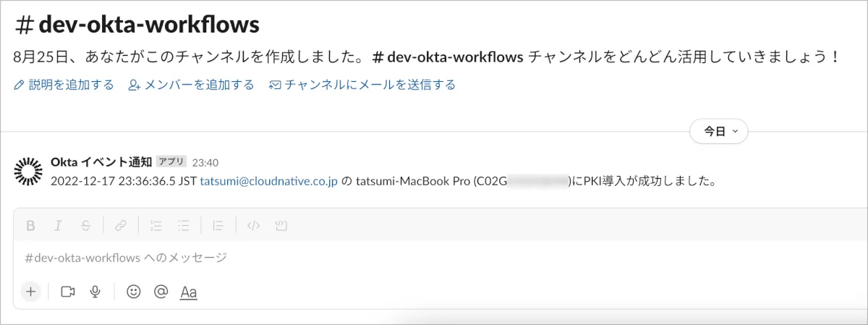Image resolution: width=868 pixels, height=325 pixels.
Task: Click the 23:40 message timestamp
Action: pyautogui.click(x=205, y=163)
